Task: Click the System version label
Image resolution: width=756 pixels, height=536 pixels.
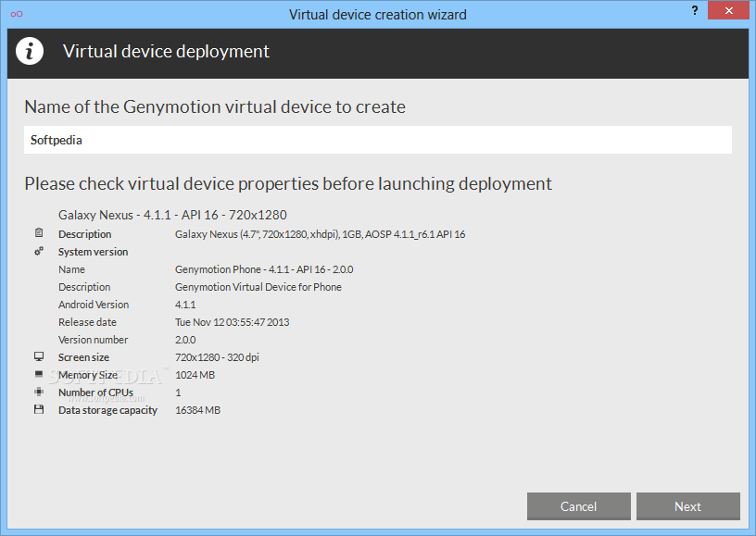Action: pyautogui.click(x=93, y=252)
